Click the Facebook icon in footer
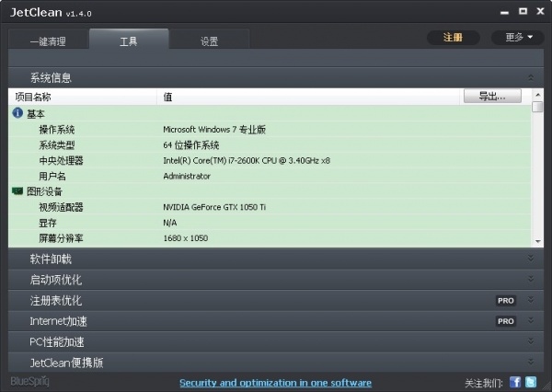 pos(515,382)
